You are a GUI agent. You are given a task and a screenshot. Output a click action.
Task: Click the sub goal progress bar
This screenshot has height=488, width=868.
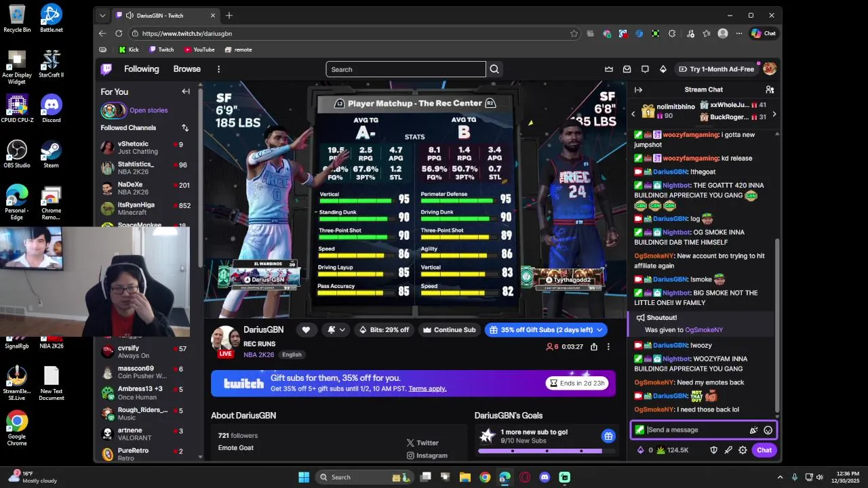coord(546,451)
